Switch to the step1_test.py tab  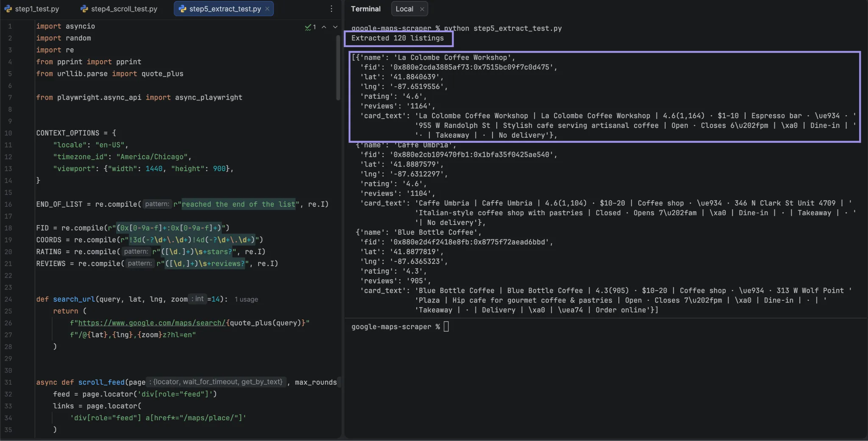[x=32, y=9]
